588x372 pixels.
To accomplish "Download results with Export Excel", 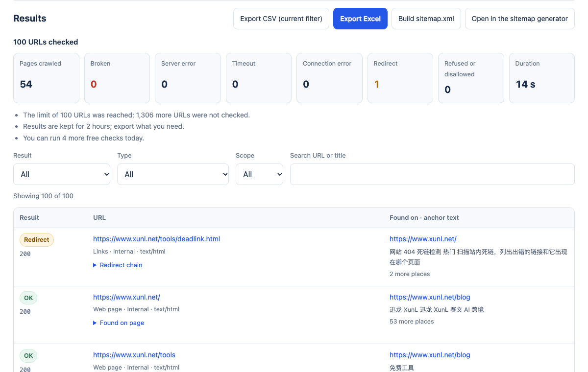I will click(x=360, y=19).
